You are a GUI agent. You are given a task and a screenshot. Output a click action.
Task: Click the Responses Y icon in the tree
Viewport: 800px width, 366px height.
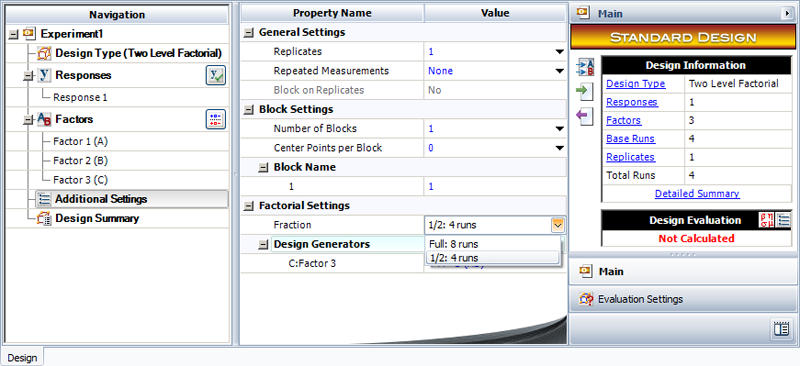pyautogui.click(x=44, y=76)
